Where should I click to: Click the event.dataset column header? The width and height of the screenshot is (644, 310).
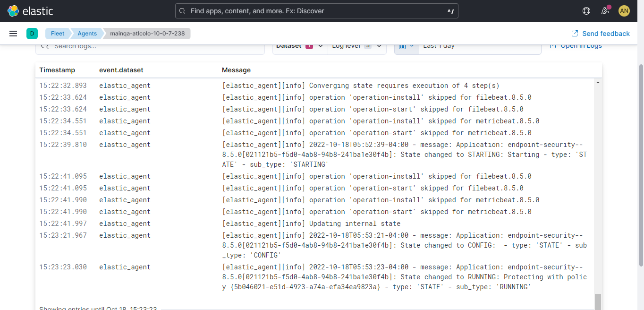(121, 70)
